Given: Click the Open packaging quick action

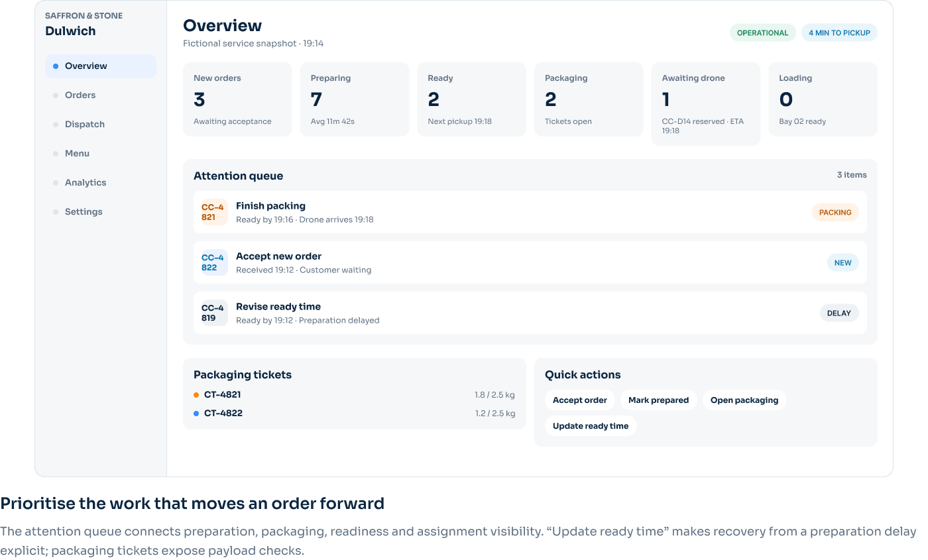Looking at the screenshot, I should 744,400.
